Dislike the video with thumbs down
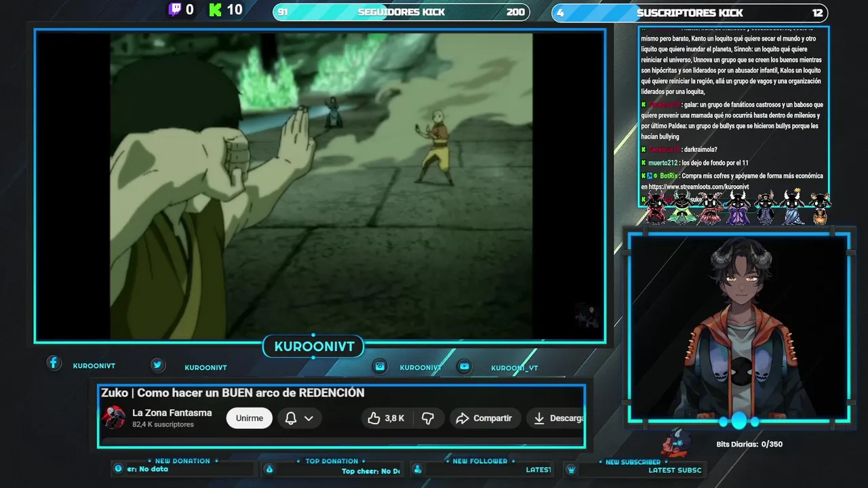The height and width of the screenshot is (488, 868). pos(428,418)
